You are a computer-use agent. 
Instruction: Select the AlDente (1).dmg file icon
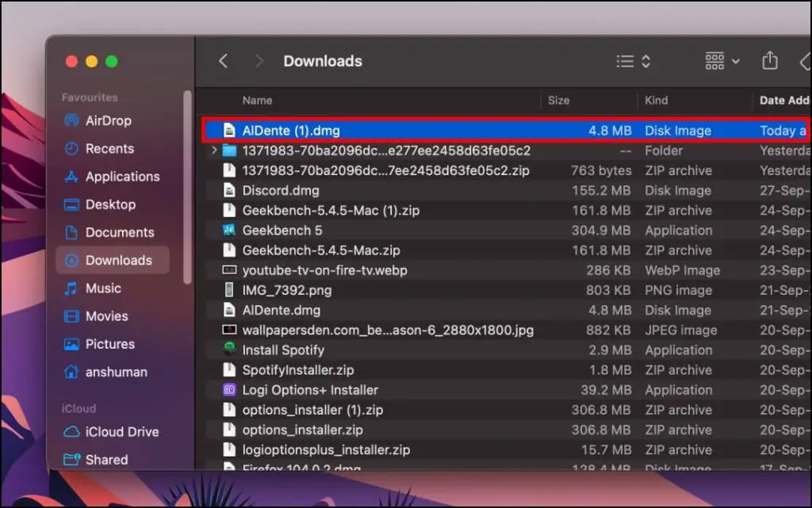point(229,130)
